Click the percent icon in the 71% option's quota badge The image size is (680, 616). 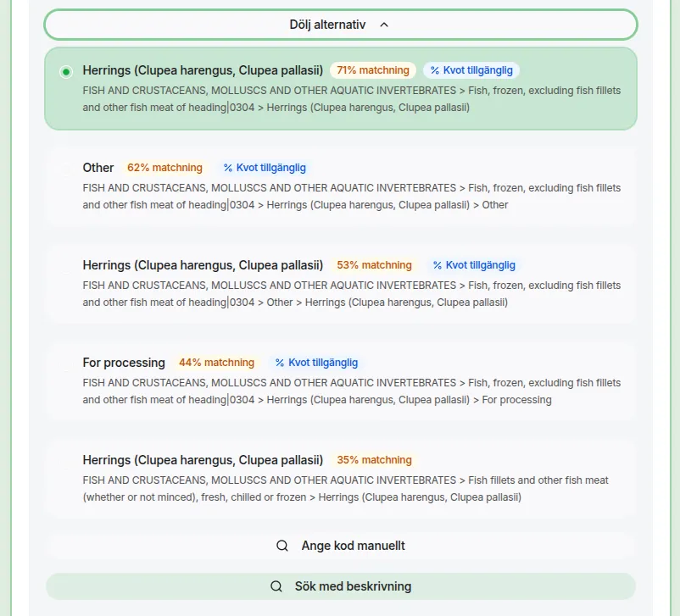point(435,70)
